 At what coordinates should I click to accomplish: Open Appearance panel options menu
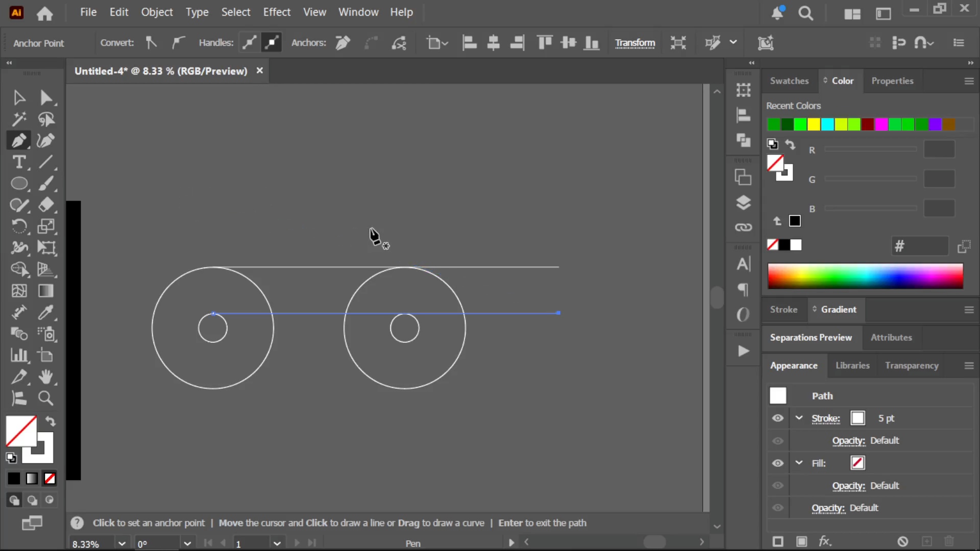(x=969, y=366)
